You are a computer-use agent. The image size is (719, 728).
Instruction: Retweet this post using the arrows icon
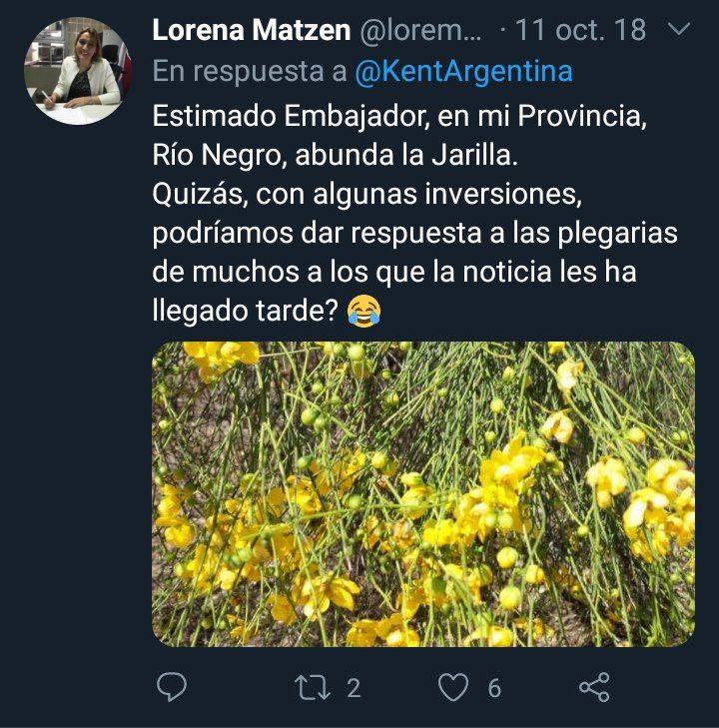point(313,688)
